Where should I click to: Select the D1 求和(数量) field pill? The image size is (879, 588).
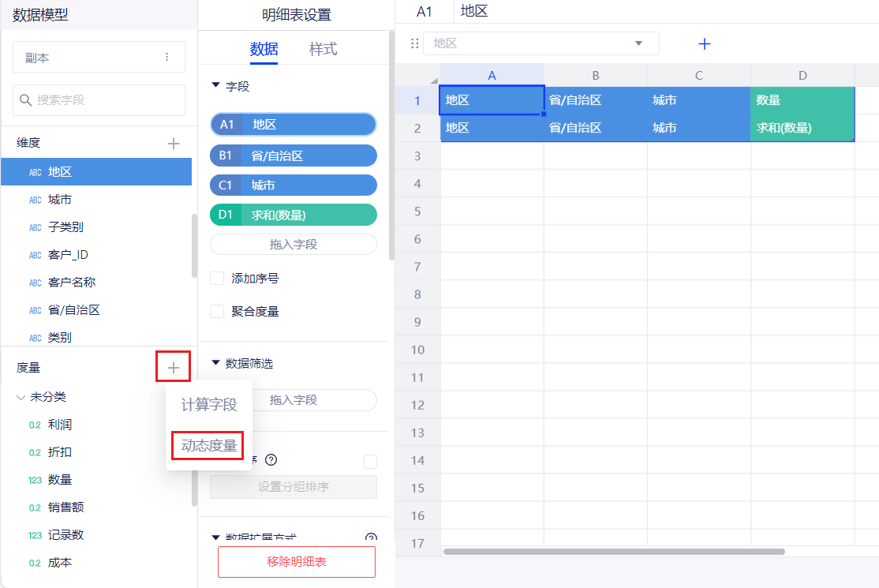point(294,215)
